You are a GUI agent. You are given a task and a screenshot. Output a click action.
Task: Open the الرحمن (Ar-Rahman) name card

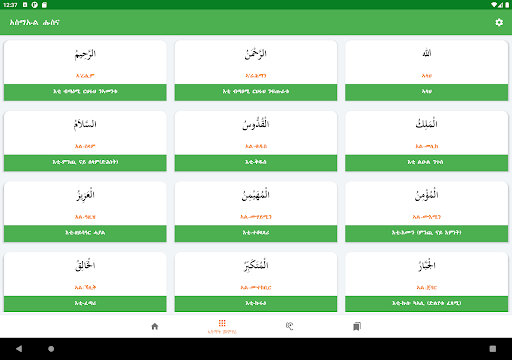[x=256, y=70]
